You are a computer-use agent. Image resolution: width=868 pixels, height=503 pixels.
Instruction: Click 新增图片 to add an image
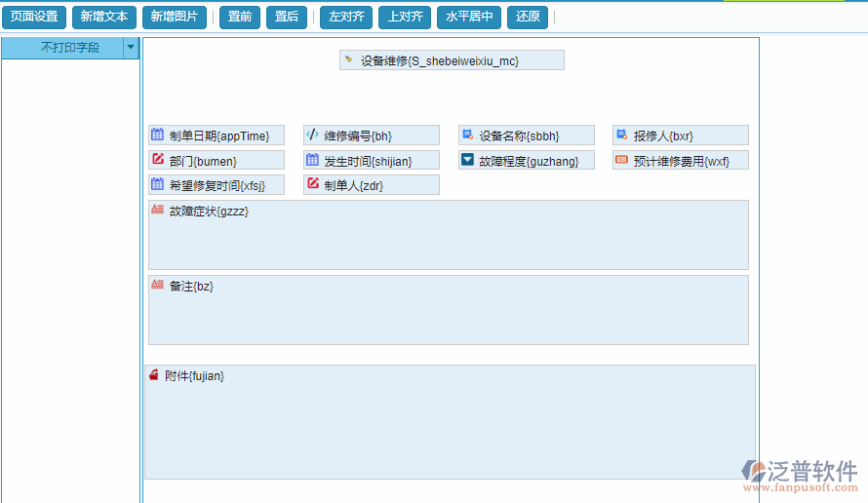pos(175,17)
